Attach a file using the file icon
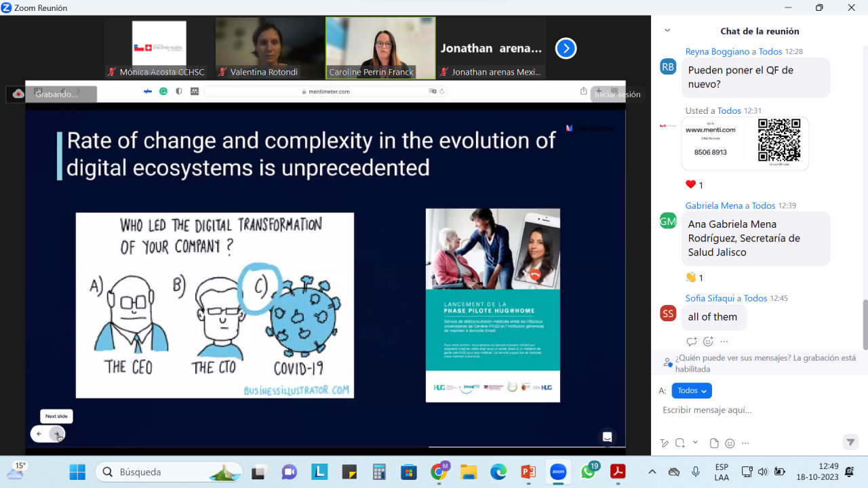Image resolution: width=868 pixels, height=488 pixels. (x=714, y=443)
